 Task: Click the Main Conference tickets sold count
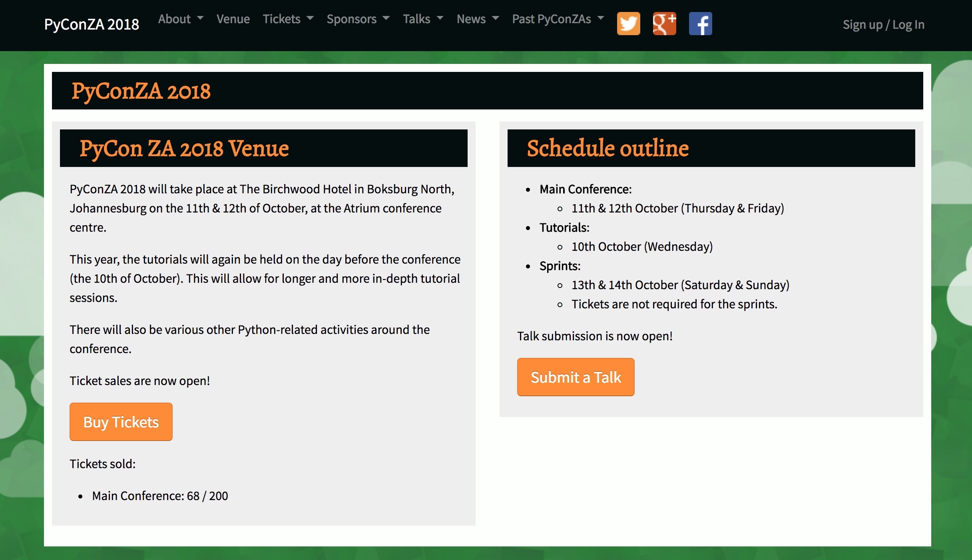point(160,496)
